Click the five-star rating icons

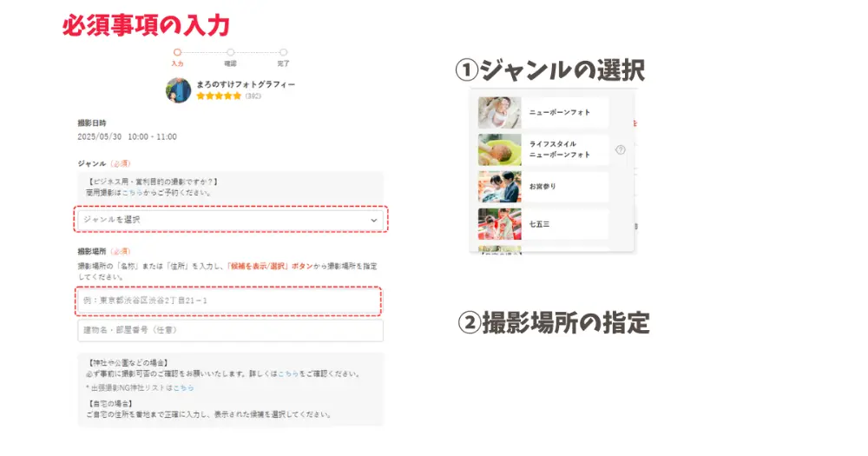[219, 96]
